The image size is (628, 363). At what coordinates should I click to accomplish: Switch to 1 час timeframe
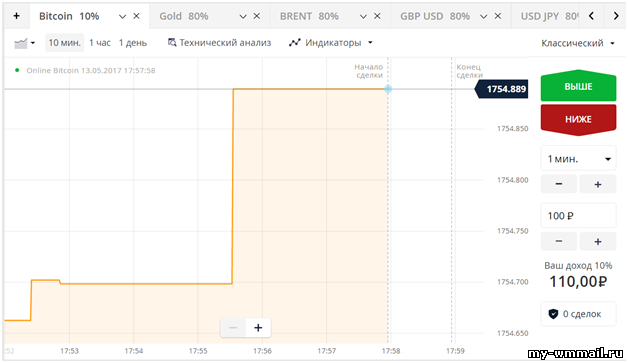100,42
